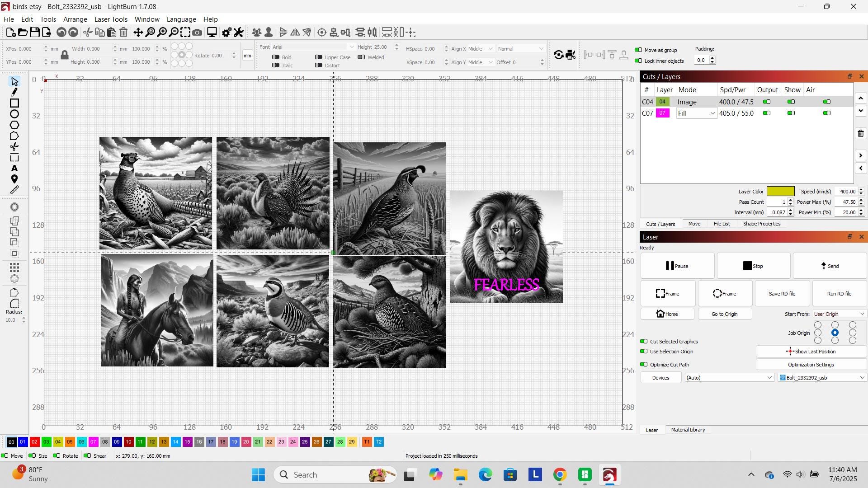
Task: Click the Zoom to Frame Selection icon
Action: 185,33
